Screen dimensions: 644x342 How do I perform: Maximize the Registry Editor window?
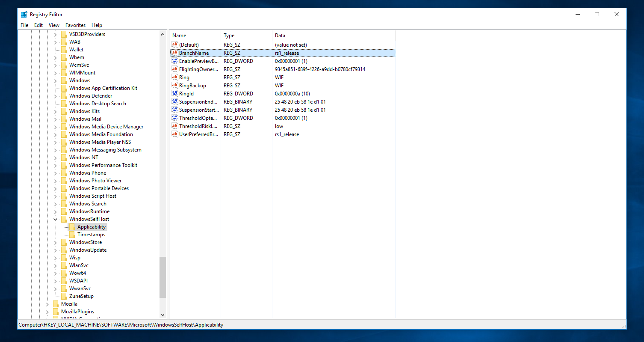coord(597,14)
